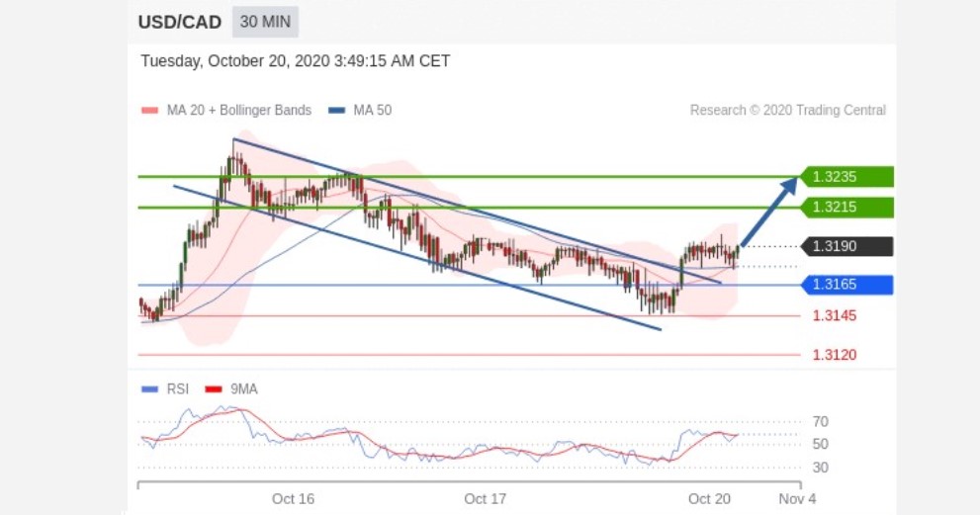The height and width of the screenshot is (515, 980).
Task: Click the RSI legend label
Action: (x=177, y=389)
